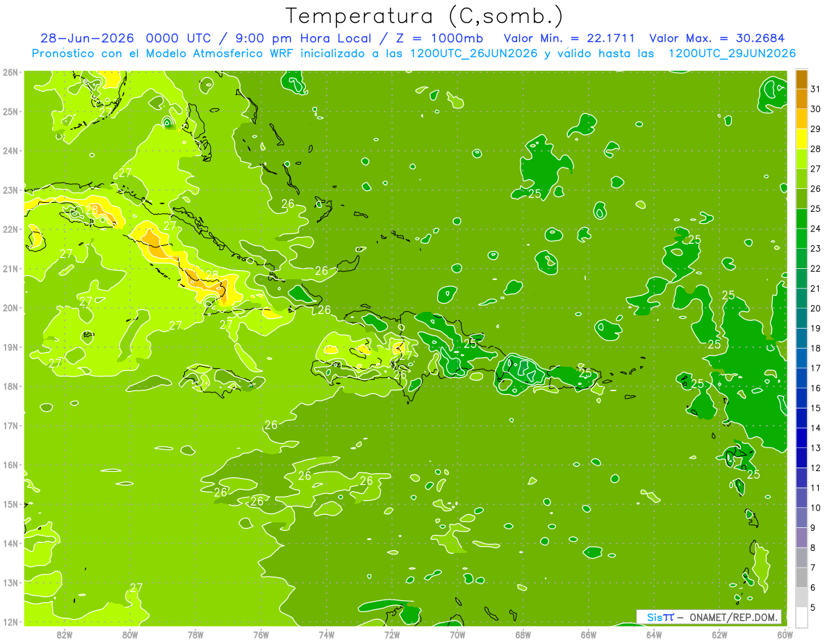This screenshot has width=834, height=644.
Task: Click legend value "11" on the color bar
Action: (815, 488)
